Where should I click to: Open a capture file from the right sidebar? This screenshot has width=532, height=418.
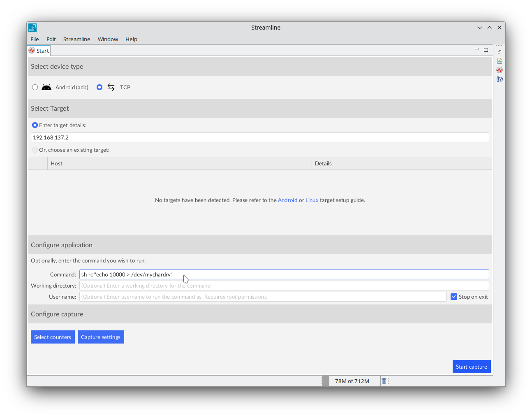pyautogui.click(x=499, y=51)
